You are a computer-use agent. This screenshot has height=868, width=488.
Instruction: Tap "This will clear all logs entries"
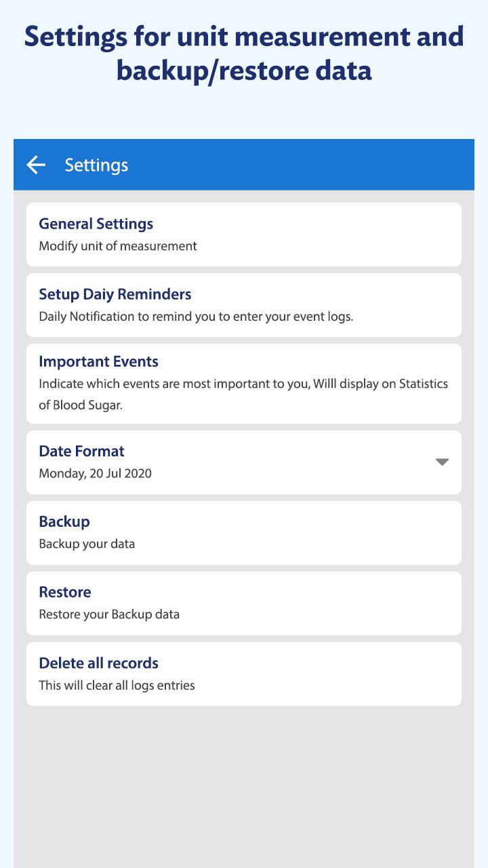tap(117, 686)
